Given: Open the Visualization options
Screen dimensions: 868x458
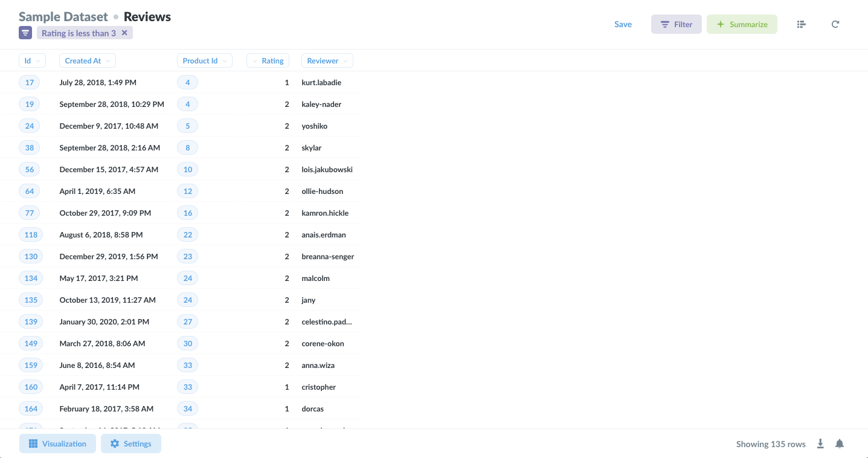Looking at the screenshot, I should click(57, 443).
